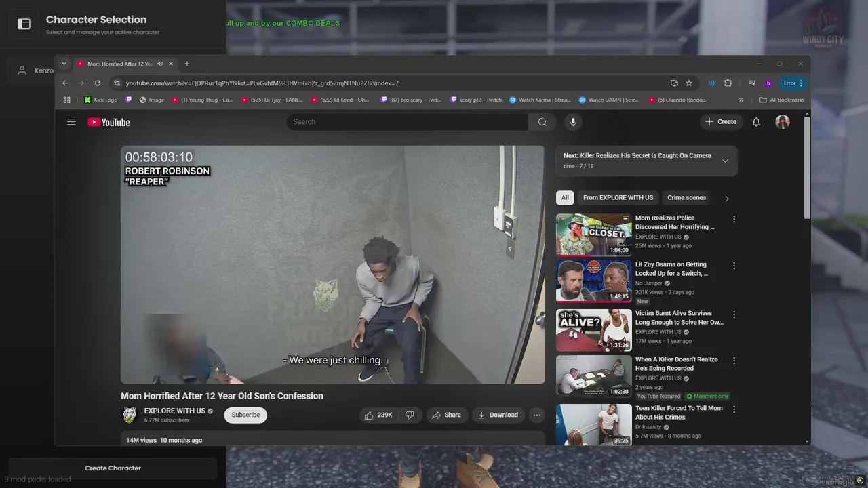Image resolution: width=868 pixels, height=488 pixels.
Task: Expand the playlist Next panel chevron
Action: pos(725,161)
